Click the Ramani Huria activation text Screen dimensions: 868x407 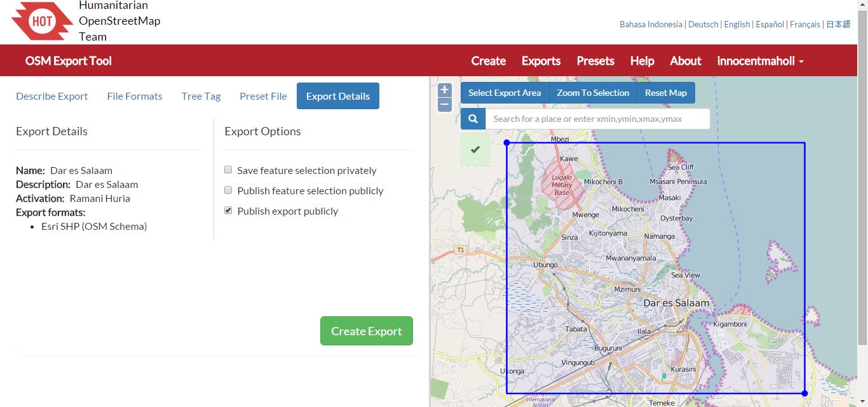(100, 198)
